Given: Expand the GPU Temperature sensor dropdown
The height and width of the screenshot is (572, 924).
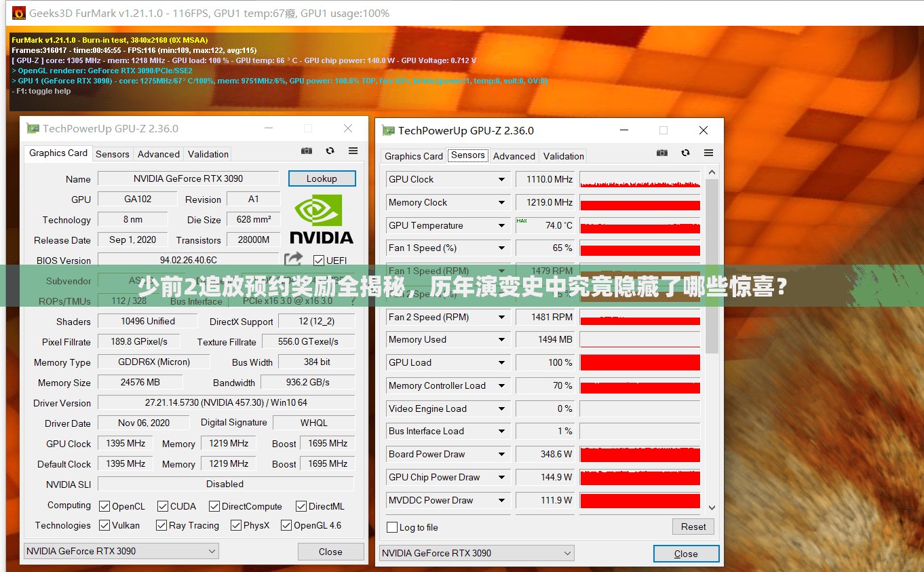Looking at the screenshot, I should (x=501, y=225).
